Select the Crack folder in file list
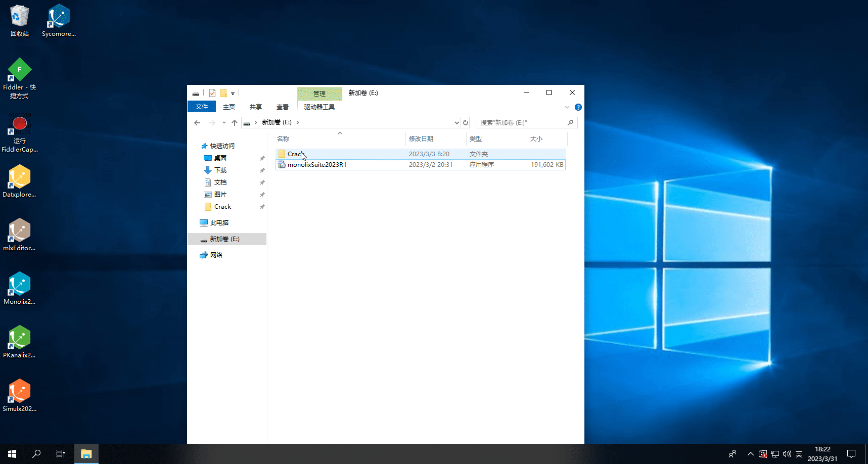The width and height of the screenshot is (868, 464). click(x=421, y=154)
